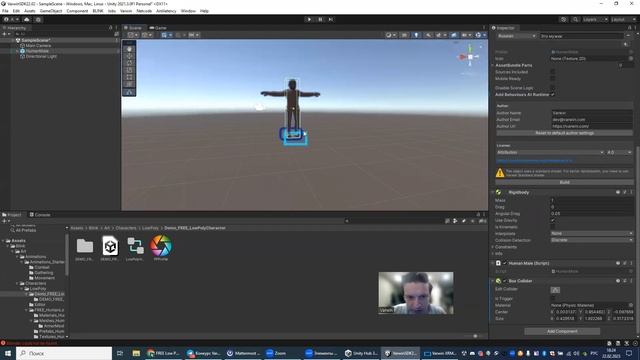The width and height of the screenshot is (640, 360).
Task: Select the Scale tool in Scene toolbar
Action: point(129,70)
